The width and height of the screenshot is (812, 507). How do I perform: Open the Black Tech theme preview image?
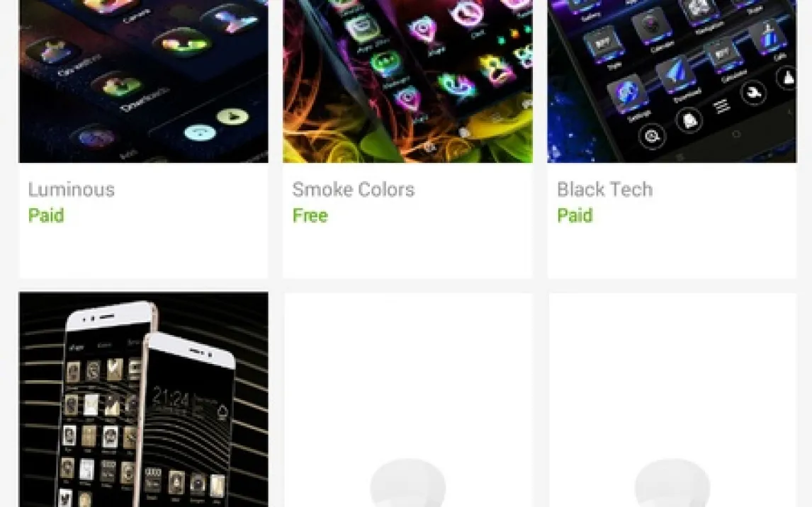click(672, 81)
